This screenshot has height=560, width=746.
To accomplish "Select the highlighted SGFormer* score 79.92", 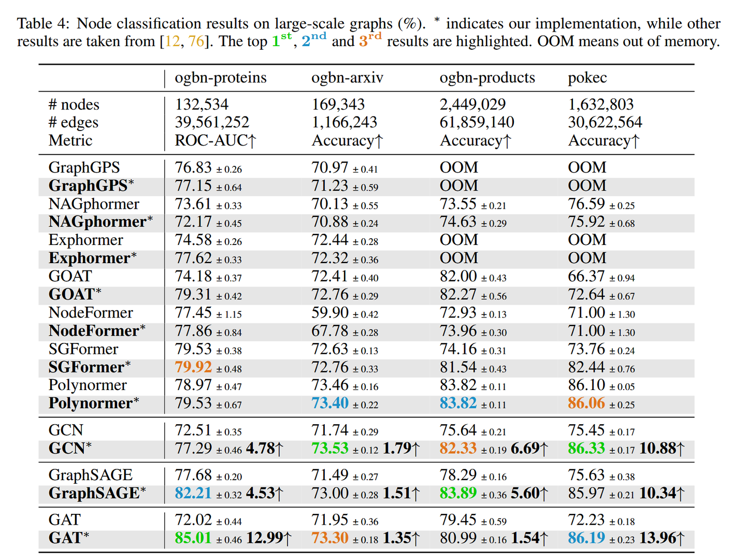I will click(x=192, y=367).
